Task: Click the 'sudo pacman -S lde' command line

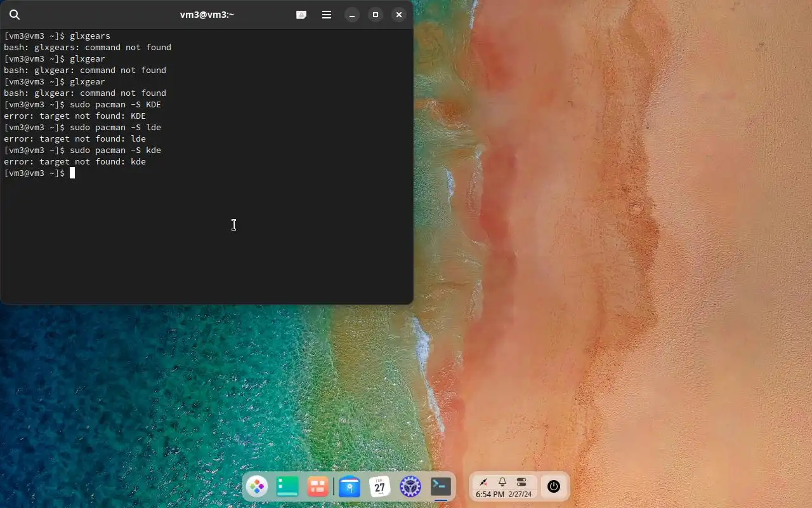Action: point(82,127)
